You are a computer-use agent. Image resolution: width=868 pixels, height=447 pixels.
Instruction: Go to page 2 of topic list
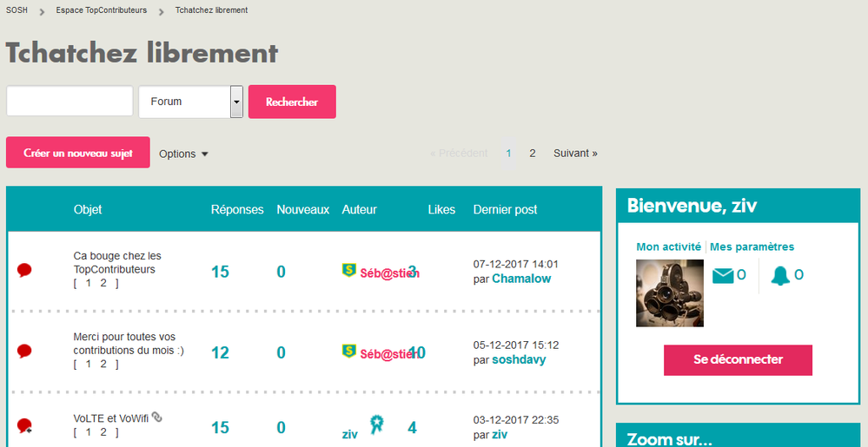(x=533, y=153)
